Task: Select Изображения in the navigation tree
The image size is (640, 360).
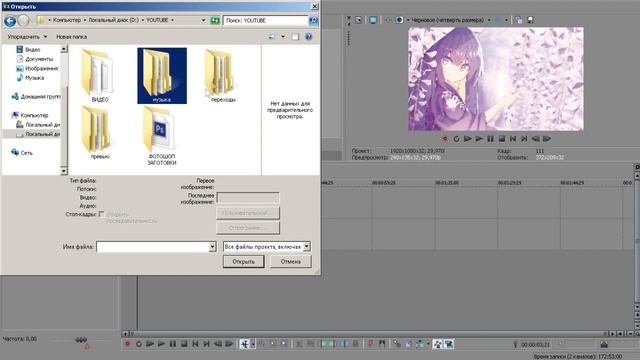Action: point(41,68)
